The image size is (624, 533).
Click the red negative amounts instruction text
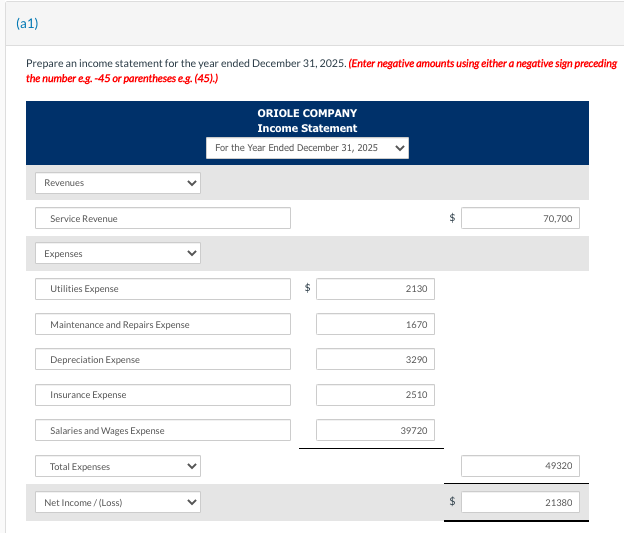[x=322, y=71]
